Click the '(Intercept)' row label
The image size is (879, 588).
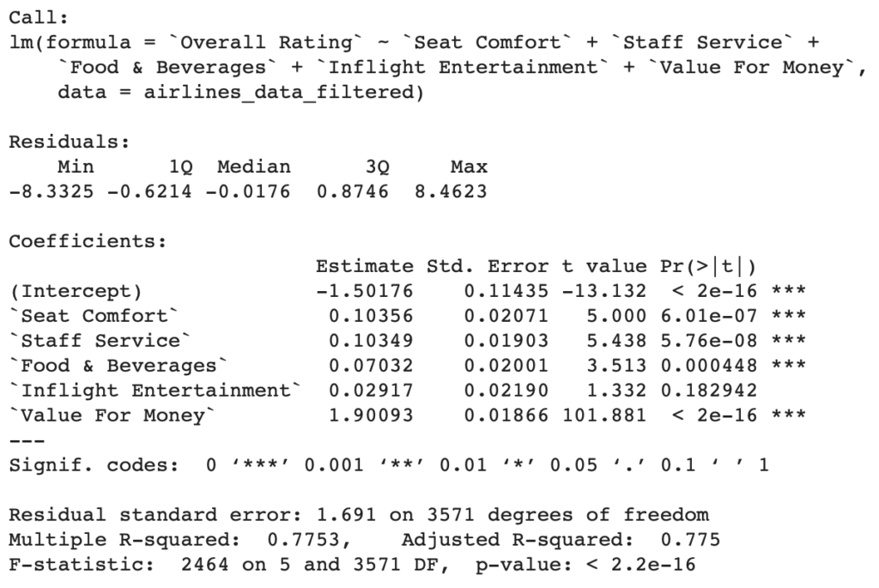click(76, 291)
